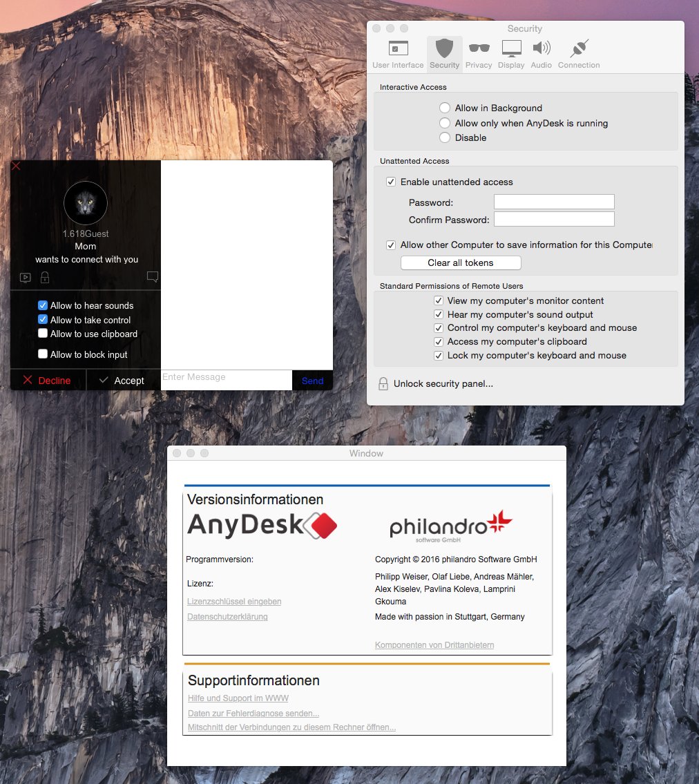Click the padlock icon in Security panel
Screen dimensions: 699x784
383,383
